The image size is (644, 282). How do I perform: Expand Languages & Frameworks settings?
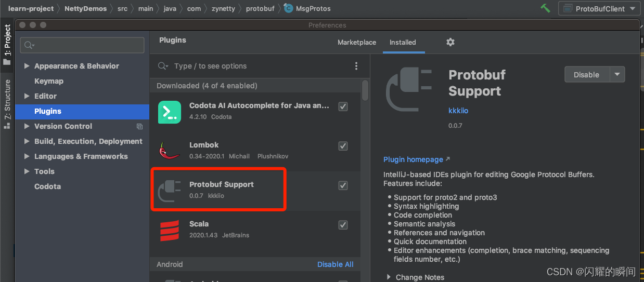[x=27, y=156]
